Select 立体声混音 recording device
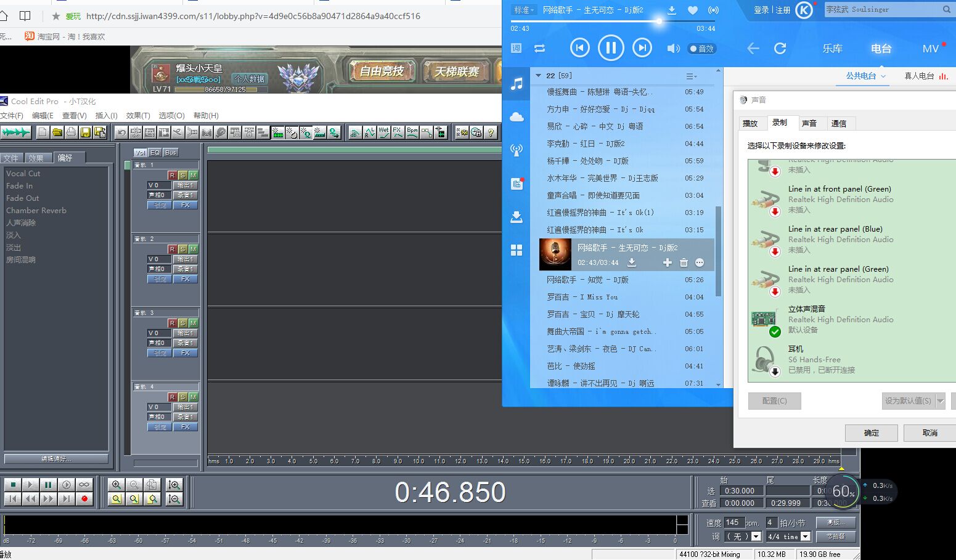956x560 pixels. point(851,319)
